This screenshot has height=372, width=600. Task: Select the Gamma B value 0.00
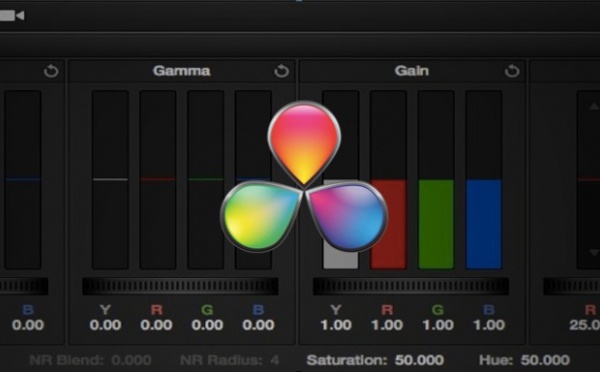(x=258, y=325)
